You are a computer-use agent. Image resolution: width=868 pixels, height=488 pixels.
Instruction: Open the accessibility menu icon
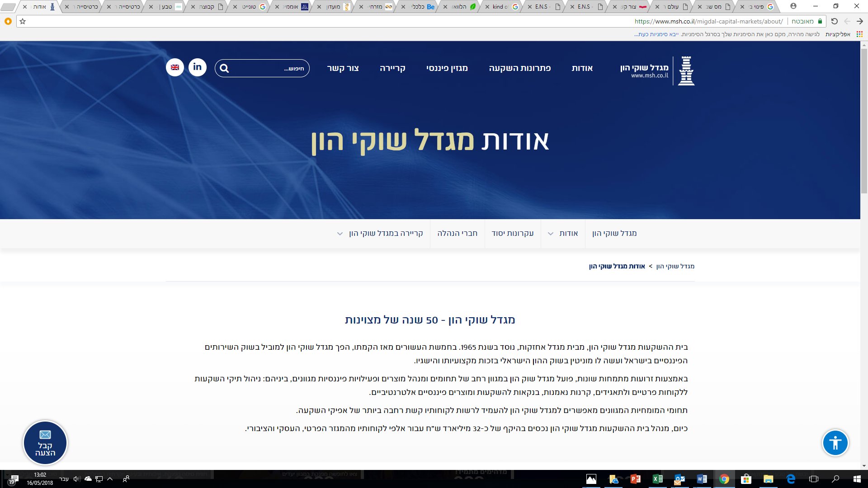point(835,443)
